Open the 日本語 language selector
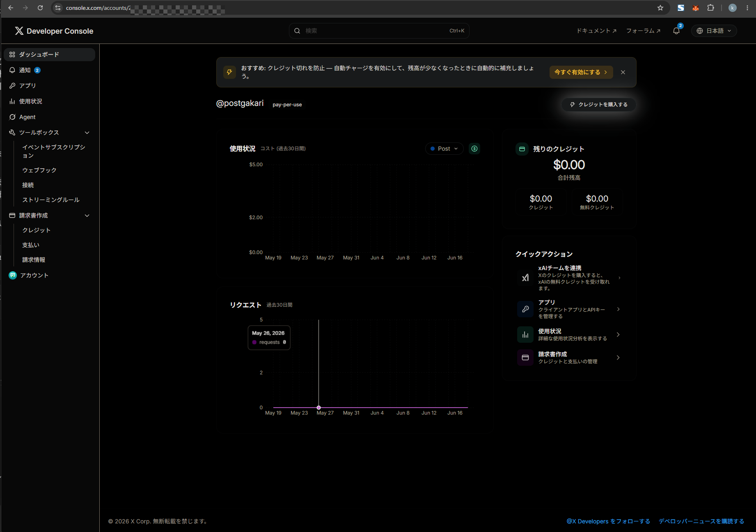Viewport: 756px width, 532px height. [714, 31]
